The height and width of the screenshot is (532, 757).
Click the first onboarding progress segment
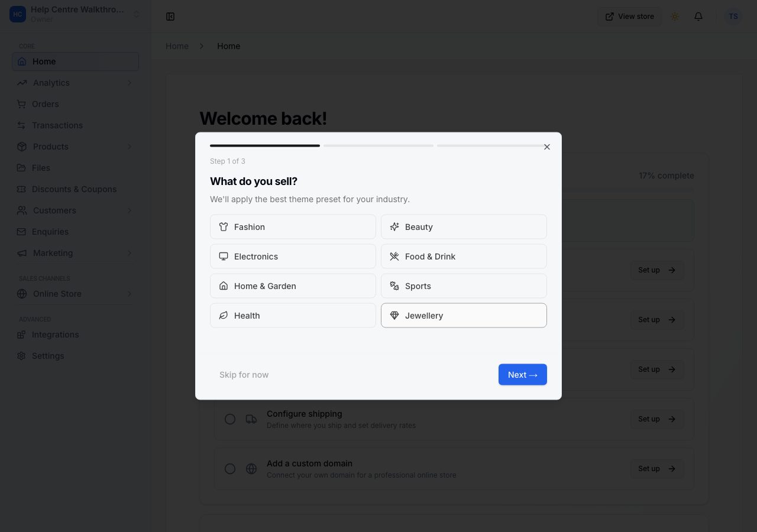click(x=265, y=145)
